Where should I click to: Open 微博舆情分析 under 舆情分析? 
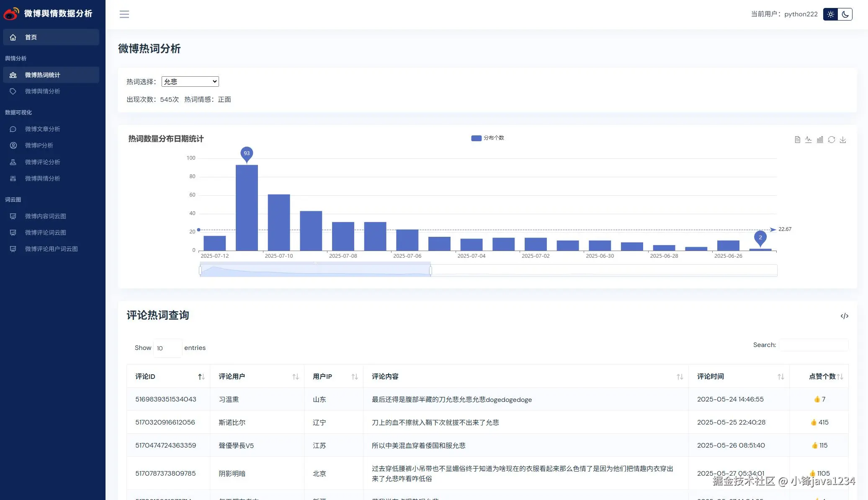click(x=42, y=91)
